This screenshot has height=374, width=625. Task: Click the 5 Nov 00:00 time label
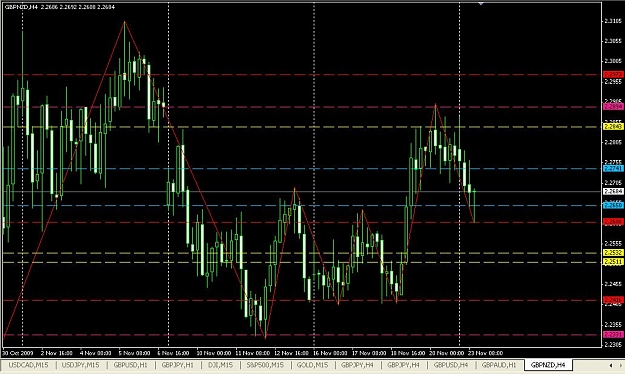134,353
